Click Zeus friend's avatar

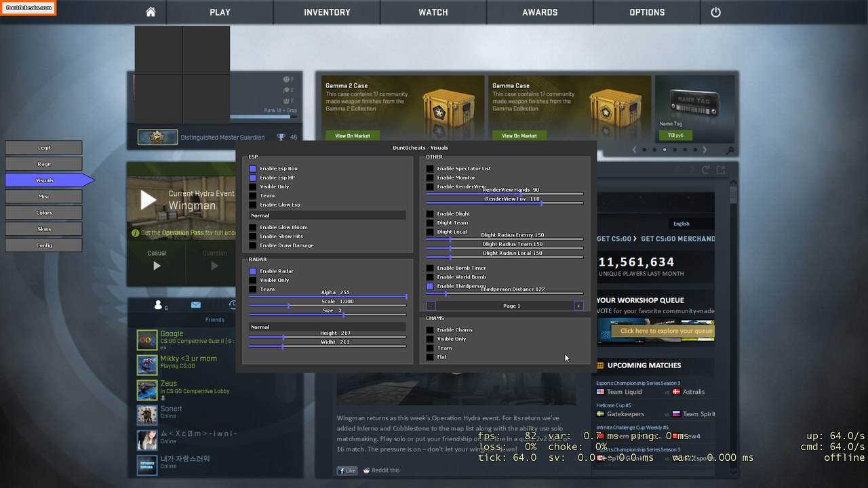coord(147,390)
